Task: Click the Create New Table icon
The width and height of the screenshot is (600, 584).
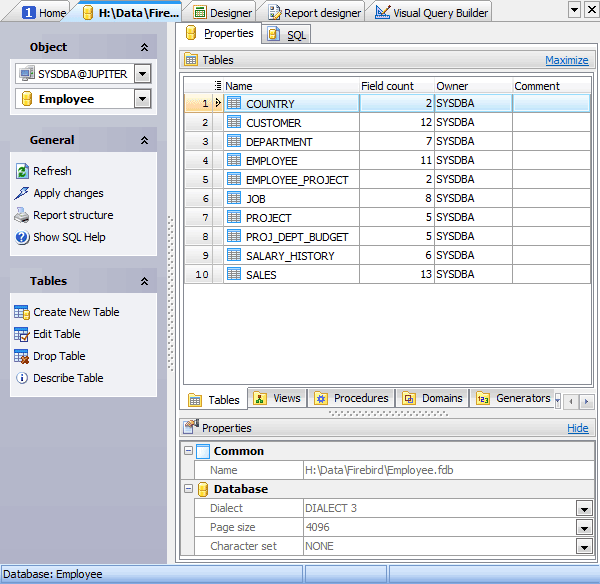Action: tap(22, 313)
